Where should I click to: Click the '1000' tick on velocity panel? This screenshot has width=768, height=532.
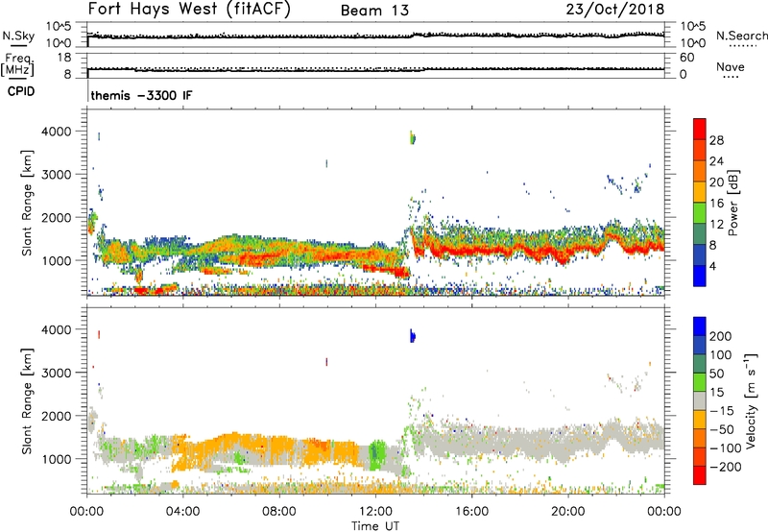(57, 459)
